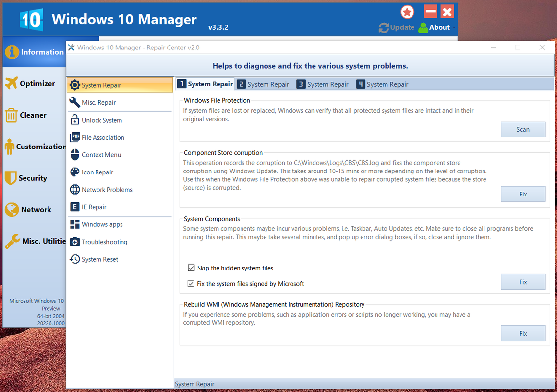The width and height of the screenshot is (557, 392).
Task: Close the main Windows 10 Manager window
Action: pyautogui.click(x=447, y=11)
